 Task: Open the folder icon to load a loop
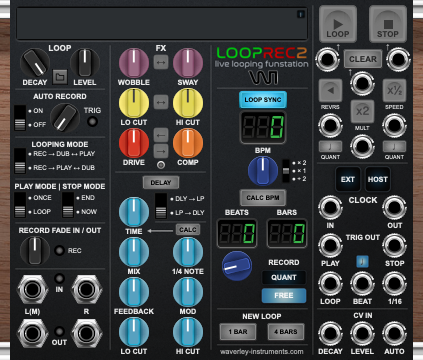60,77
